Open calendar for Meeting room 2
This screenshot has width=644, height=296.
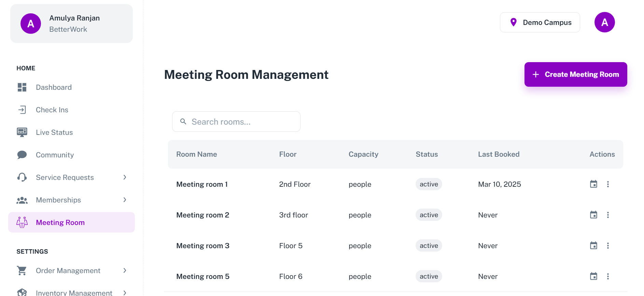pos(594,215)
